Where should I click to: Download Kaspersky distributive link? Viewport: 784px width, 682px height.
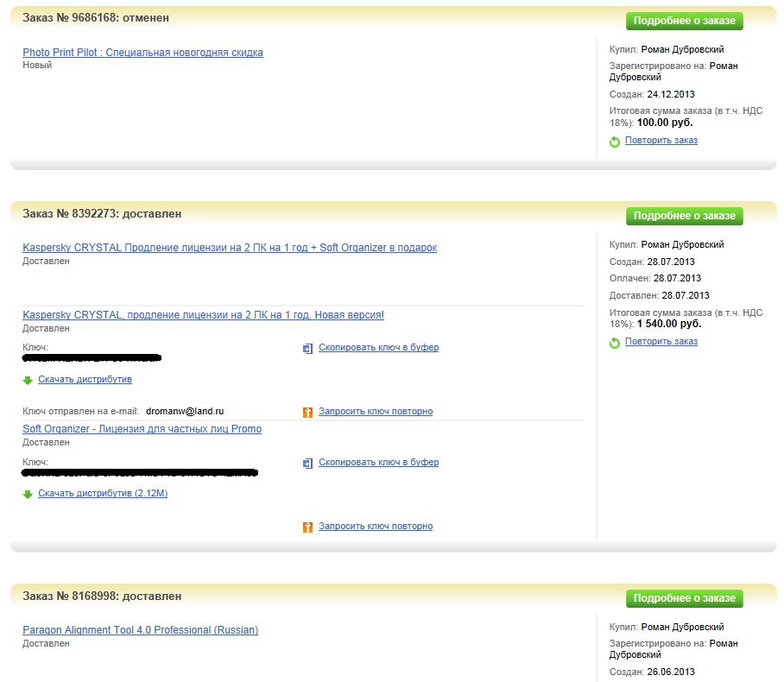pyautogui.click(x=85, y=380)
